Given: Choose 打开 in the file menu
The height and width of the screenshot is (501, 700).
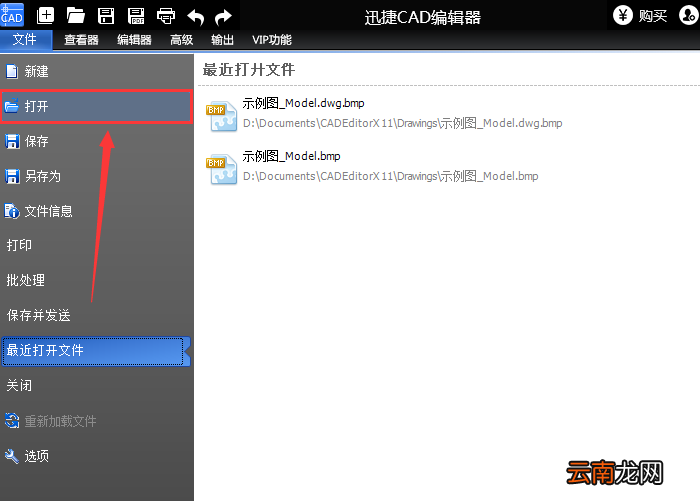Looking at the screenshot, I should (96, 106).
